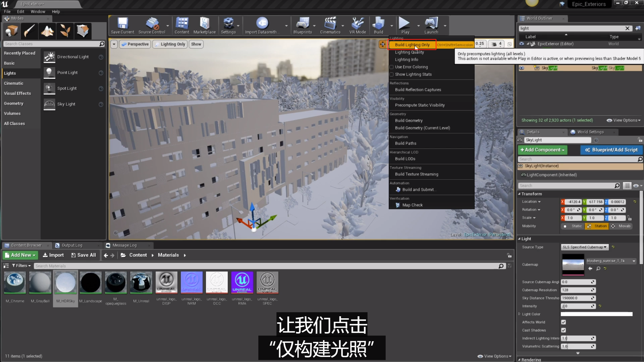
Task: Switch to the World Settings tab
Action: coord(590,132)
